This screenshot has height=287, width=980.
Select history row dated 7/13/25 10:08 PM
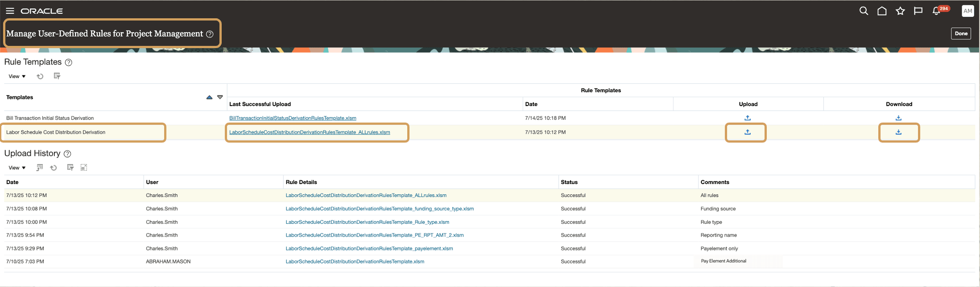[489, 209]
